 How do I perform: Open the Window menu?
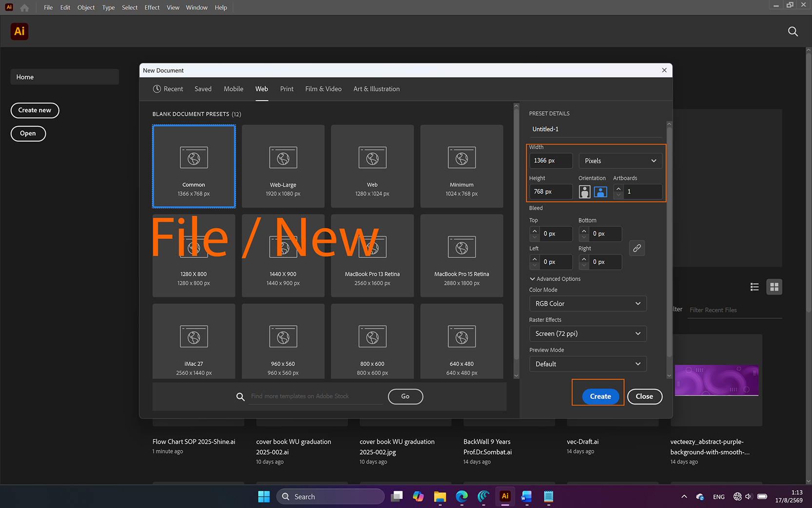pos(197,7)
